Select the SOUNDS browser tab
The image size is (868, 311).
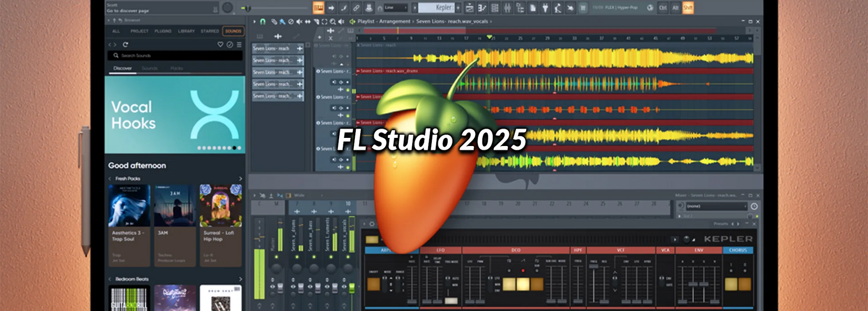tap(233, 31)
